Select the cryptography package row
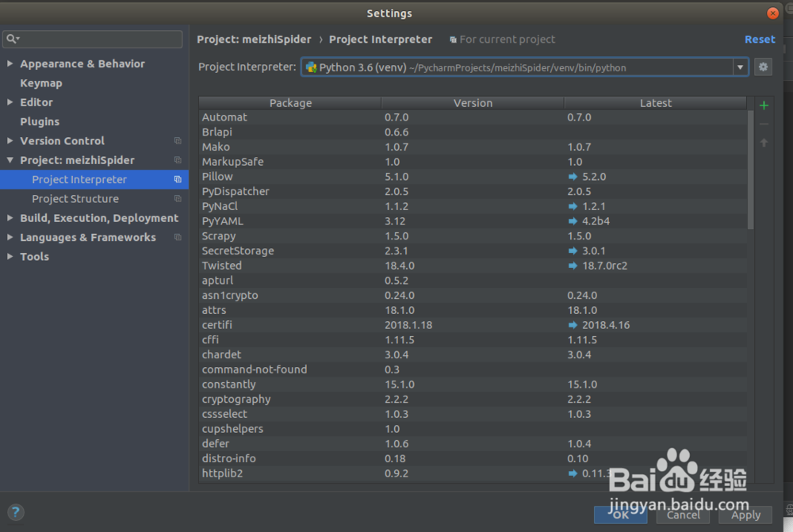The width and height of the screenshot is (793, 532). tap(473, 399)
